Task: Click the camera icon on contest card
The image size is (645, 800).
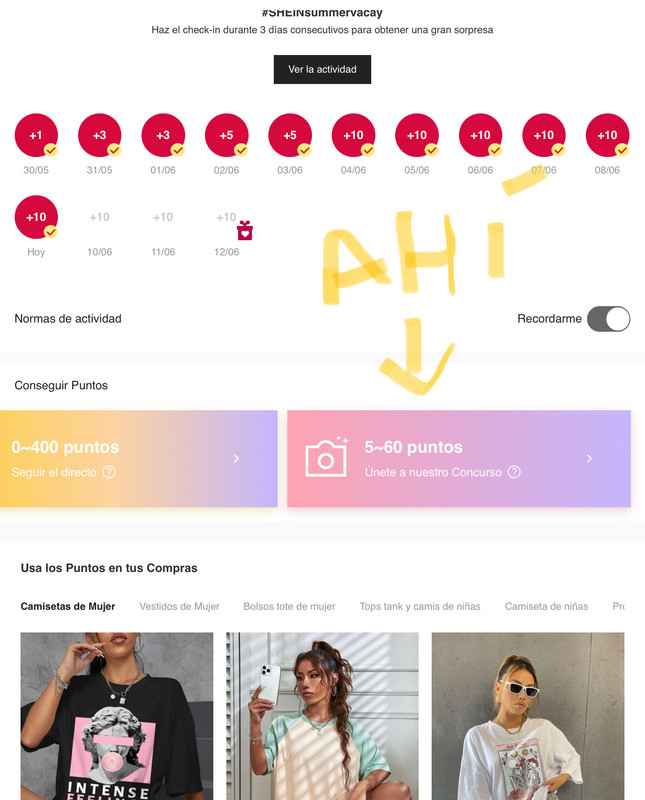Action: click(327, 457)
